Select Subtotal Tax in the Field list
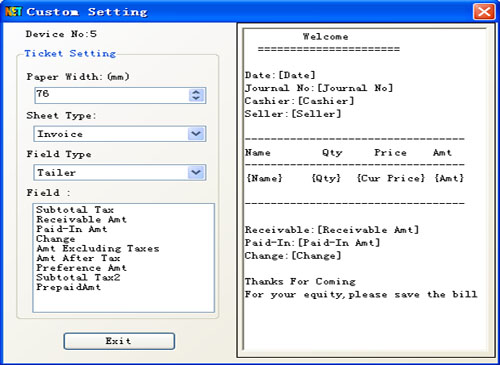 point(75,210)
